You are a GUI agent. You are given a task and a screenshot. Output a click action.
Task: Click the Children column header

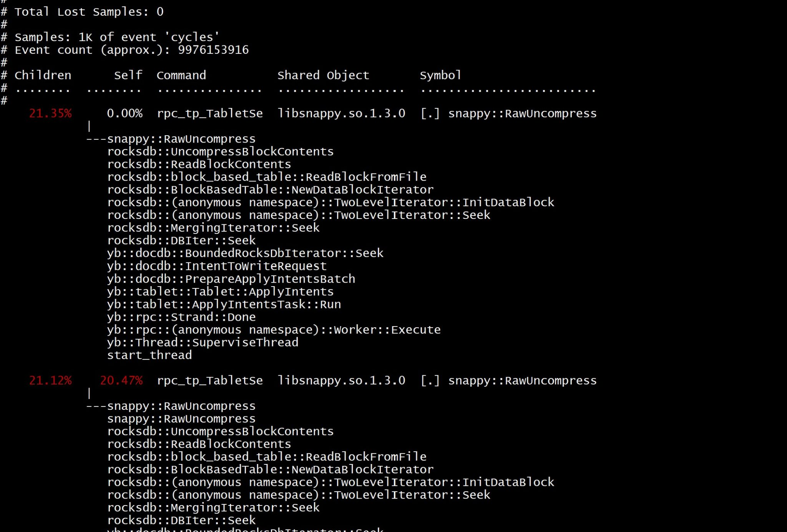(43, 75)
